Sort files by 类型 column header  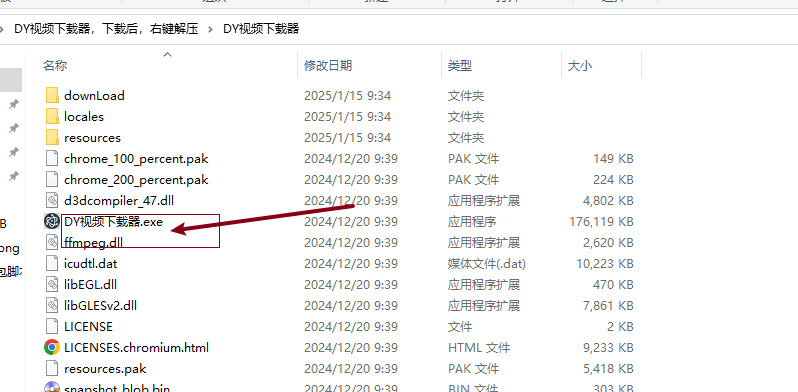460,66
